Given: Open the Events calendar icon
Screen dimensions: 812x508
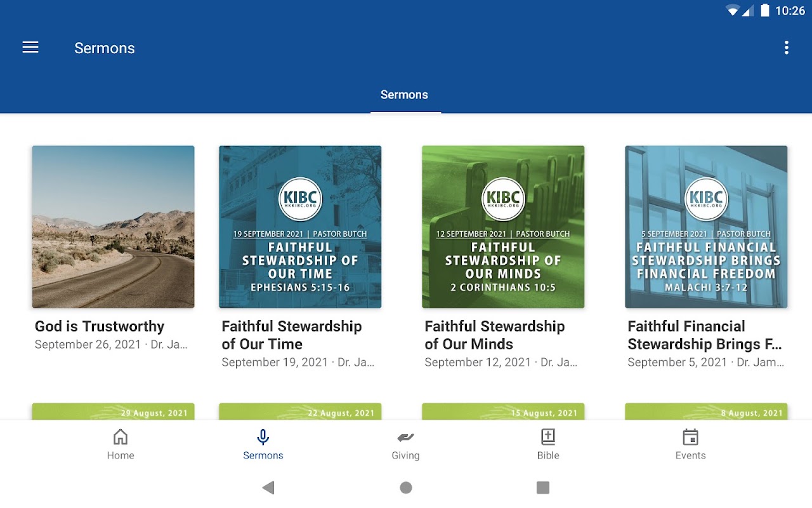Looking at the screenshot, I should [690, 438].
